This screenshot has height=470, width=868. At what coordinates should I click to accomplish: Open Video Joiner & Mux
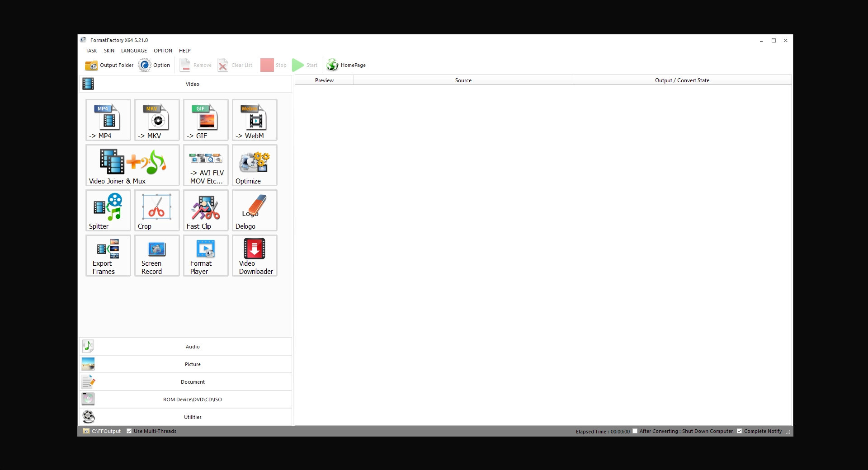click(x=132, y=165)
